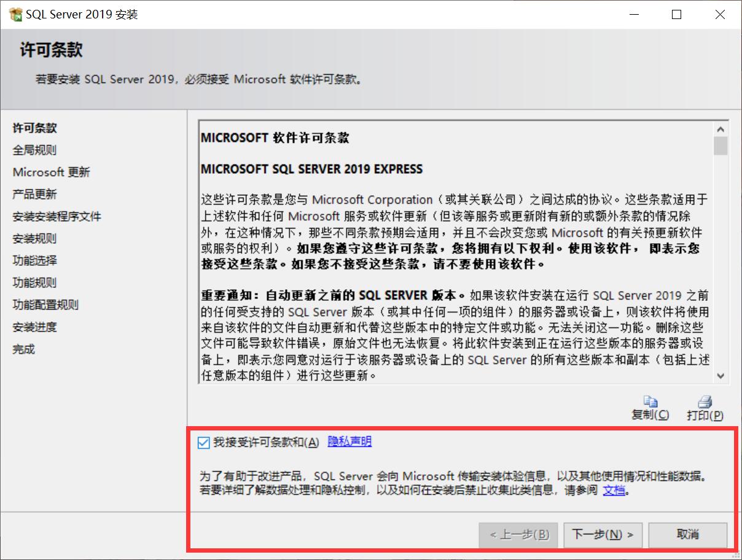Close the SQL Server 2019 安装 window
The image size is (742, 560).
coord(720,15)
